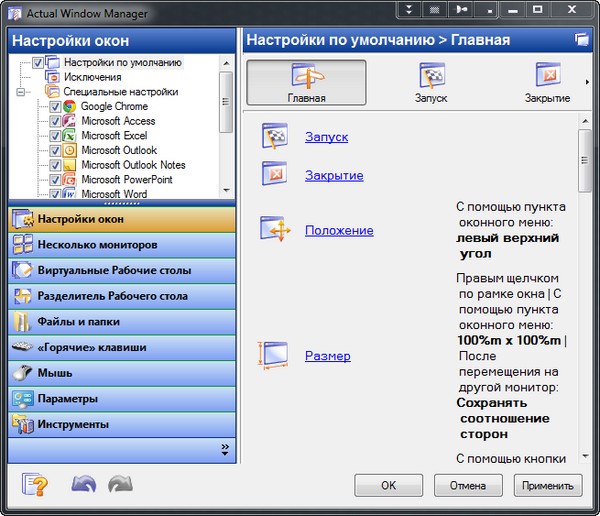
Task: Click the redo arrow icon at bottom
Action: point(120,484)
